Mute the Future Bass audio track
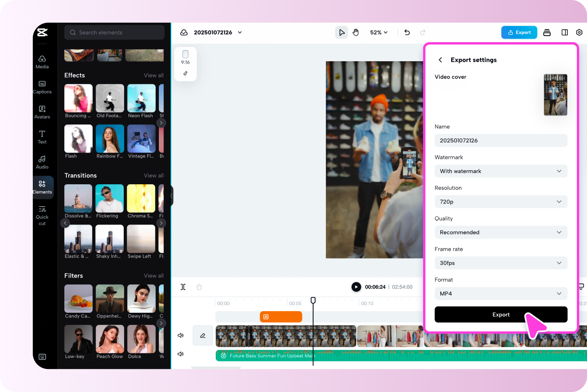The height and width of the screenshot is (392, 587). click(x=180, y=354)
